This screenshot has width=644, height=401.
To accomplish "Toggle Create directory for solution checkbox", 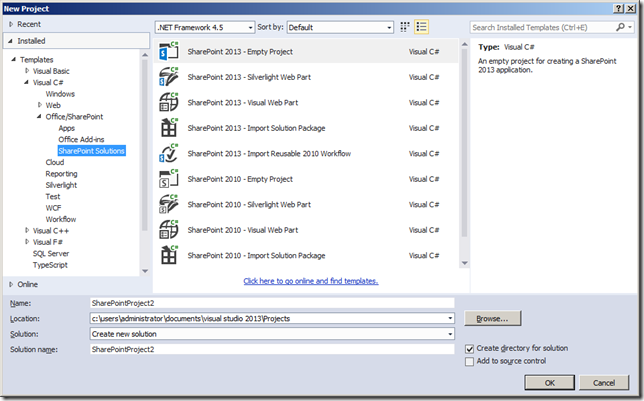I will [469, 349].
